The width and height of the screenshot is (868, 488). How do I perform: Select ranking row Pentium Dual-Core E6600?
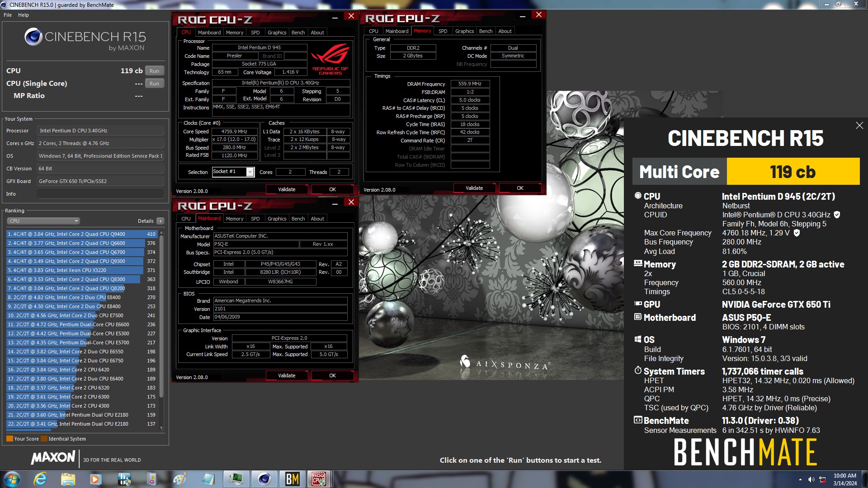tap(81, 324)
